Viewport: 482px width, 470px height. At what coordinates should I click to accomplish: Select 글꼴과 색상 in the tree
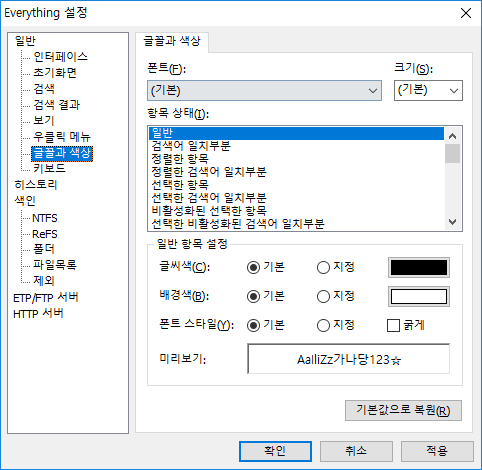pos(62,153)
